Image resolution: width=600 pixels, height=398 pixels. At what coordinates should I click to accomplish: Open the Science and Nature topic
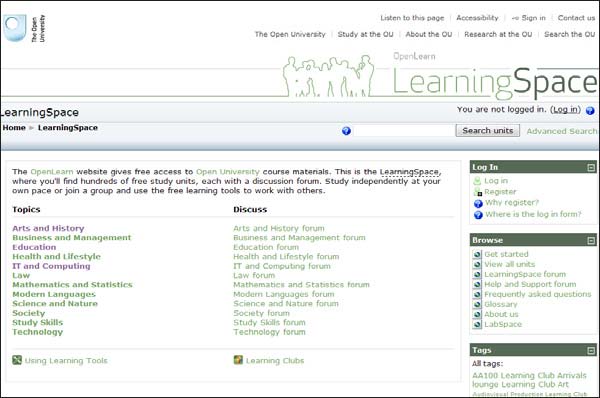point(55,303)
